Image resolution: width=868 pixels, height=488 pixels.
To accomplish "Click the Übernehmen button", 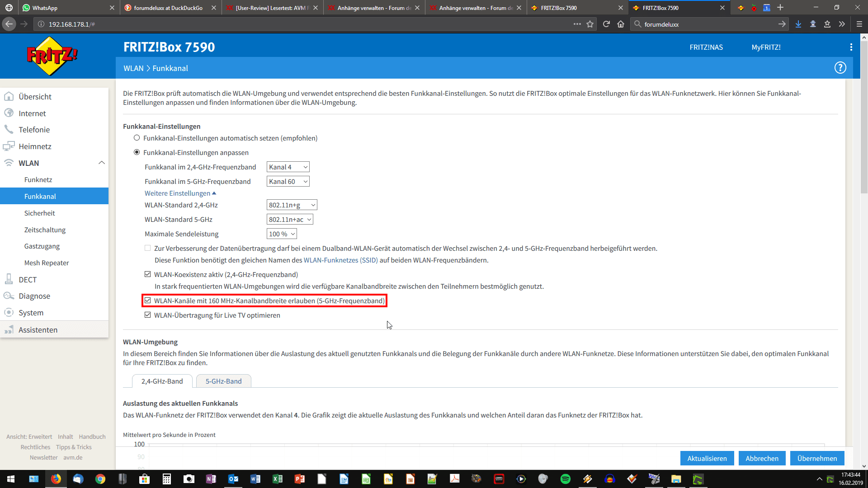I will point(817,458).
